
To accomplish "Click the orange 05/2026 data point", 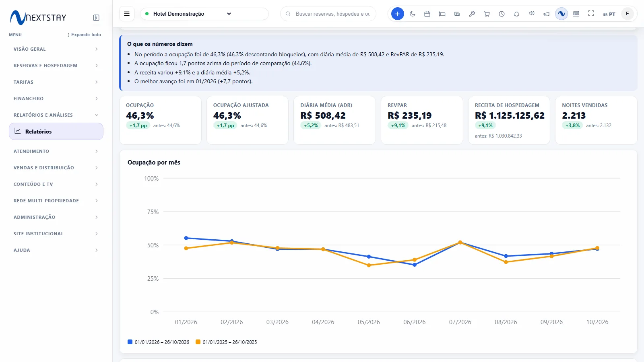I will click(x=369, y=265).
